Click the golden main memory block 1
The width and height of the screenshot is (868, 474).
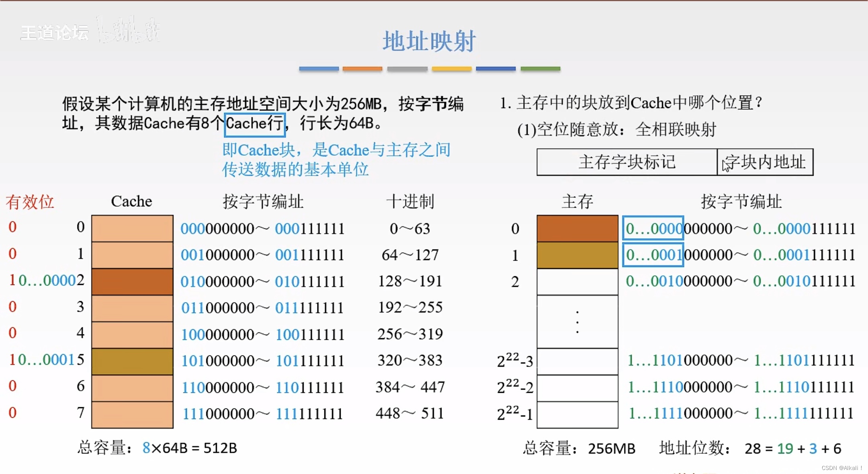coord(577,255)
